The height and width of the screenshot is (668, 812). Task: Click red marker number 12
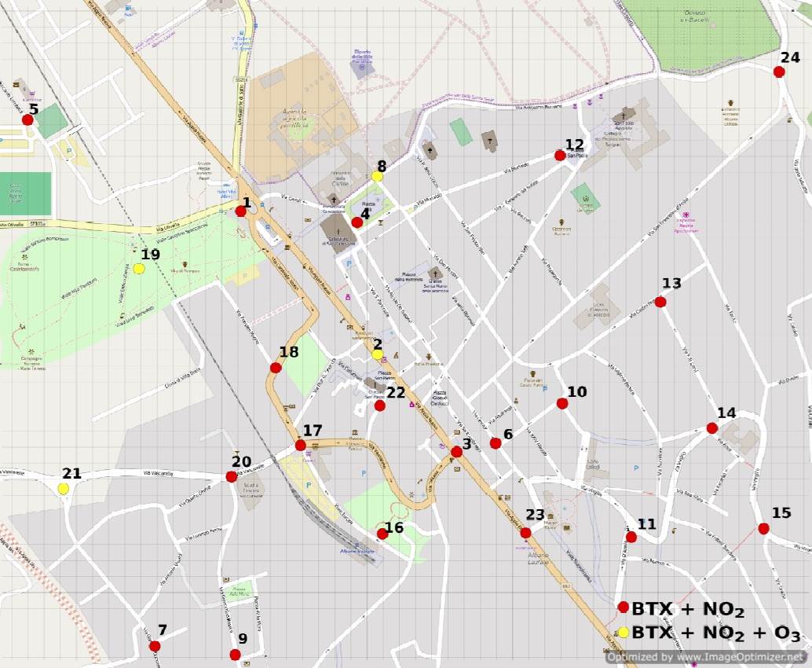click(x=560, y=156)
